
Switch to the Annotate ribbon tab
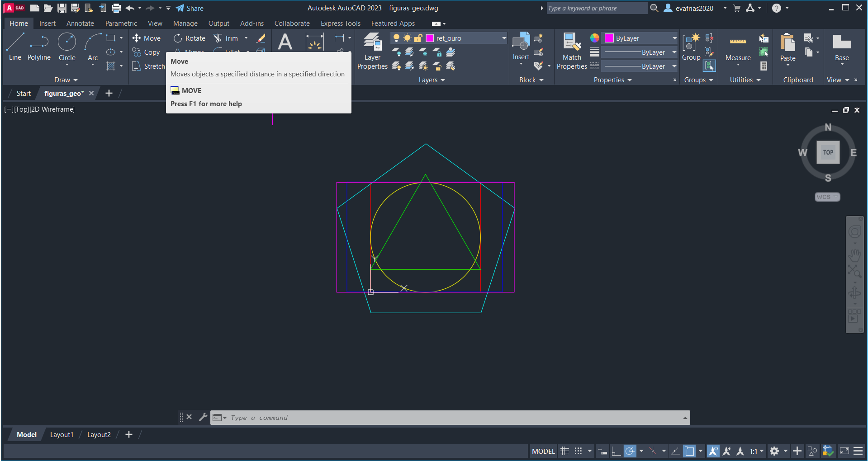pos(80,24)
